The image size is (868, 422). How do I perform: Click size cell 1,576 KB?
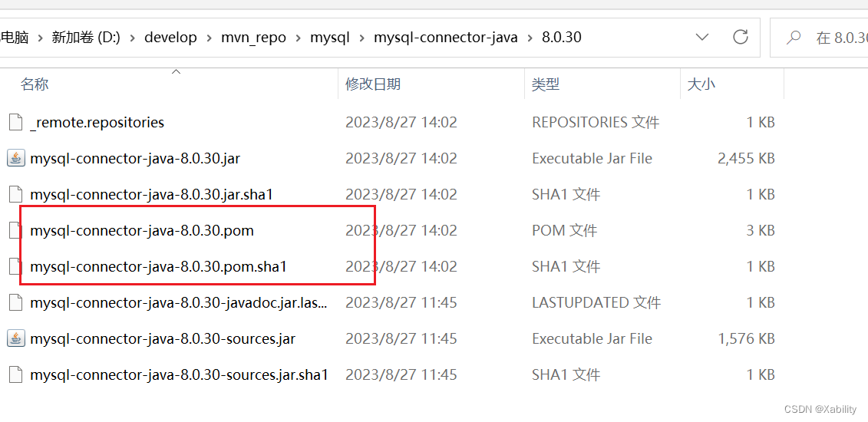tap(746, 338)
